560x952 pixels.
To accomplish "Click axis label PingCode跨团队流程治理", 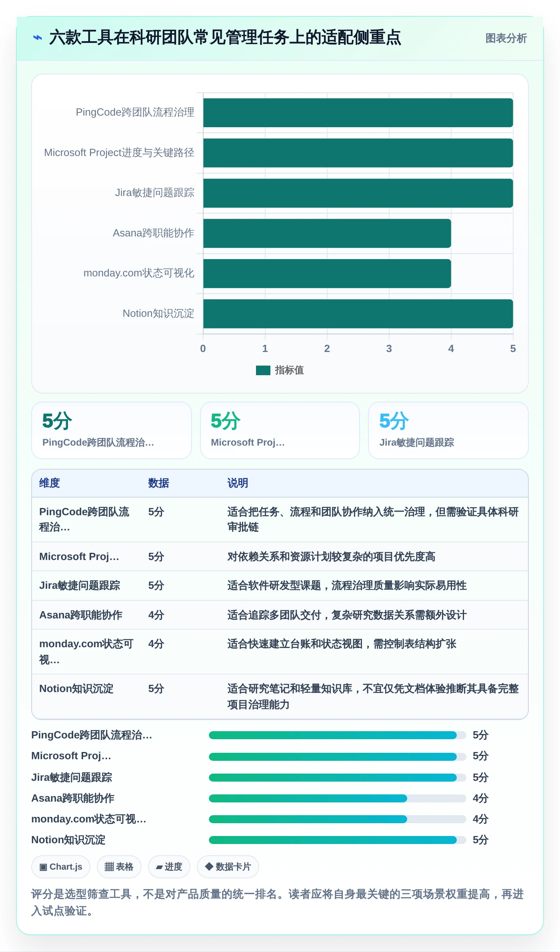I will click(x=135, y=112).
